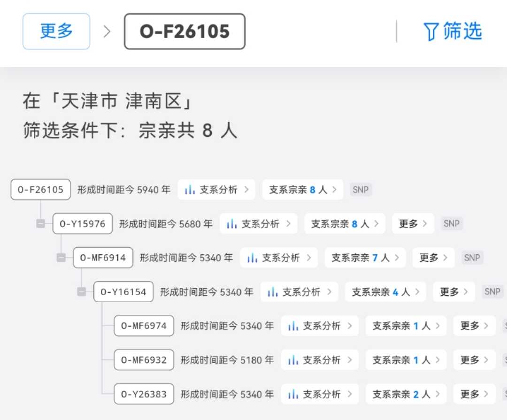Collapse the O-MF6914 branch node
The image size is (507, 420).
pyautogui.click(x=61, y=258)
